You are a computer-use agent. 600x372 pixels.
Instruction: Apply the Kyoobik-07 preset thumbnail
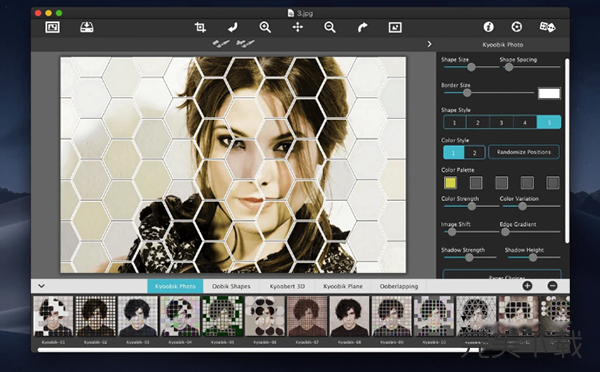click(307, 316)
